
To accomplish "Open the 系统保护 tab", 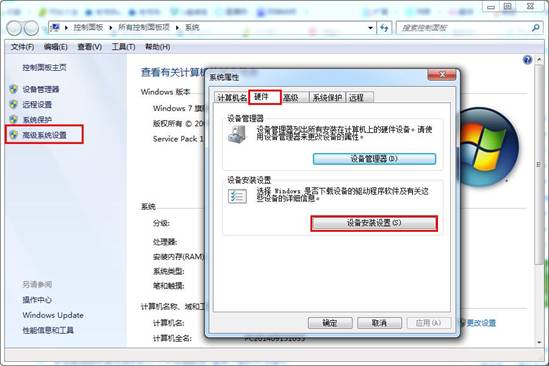I will [327, 98].
